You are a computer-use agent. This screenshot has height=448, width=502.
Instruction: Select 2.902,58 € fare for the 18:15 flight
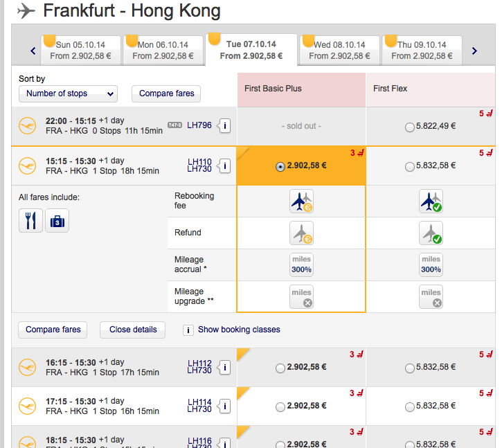point(280,445)
